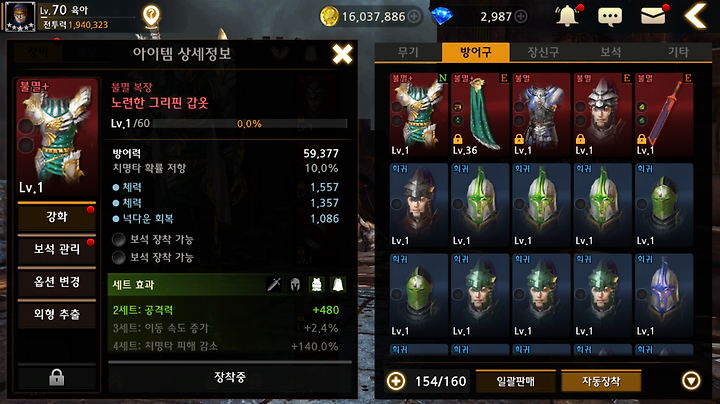Screen dimensions: 720x404
Task: Open the 장신구 tab
Action: click(543, 52)
